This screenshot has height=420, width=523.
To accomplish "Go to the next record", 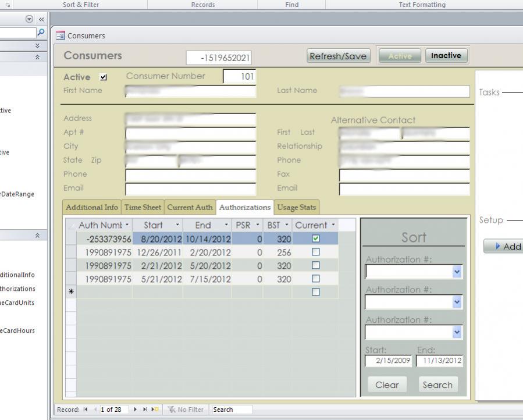I will [136, 410].
